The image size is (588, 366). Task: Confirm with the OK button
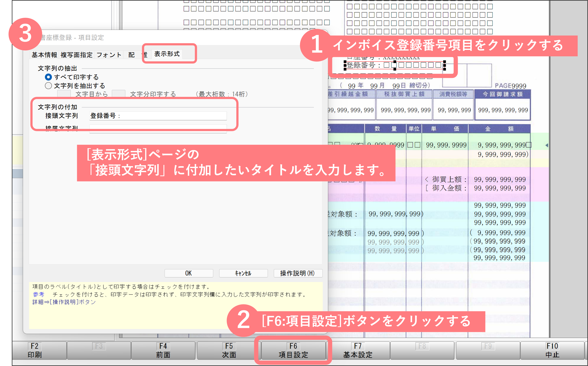pos(189,273)
